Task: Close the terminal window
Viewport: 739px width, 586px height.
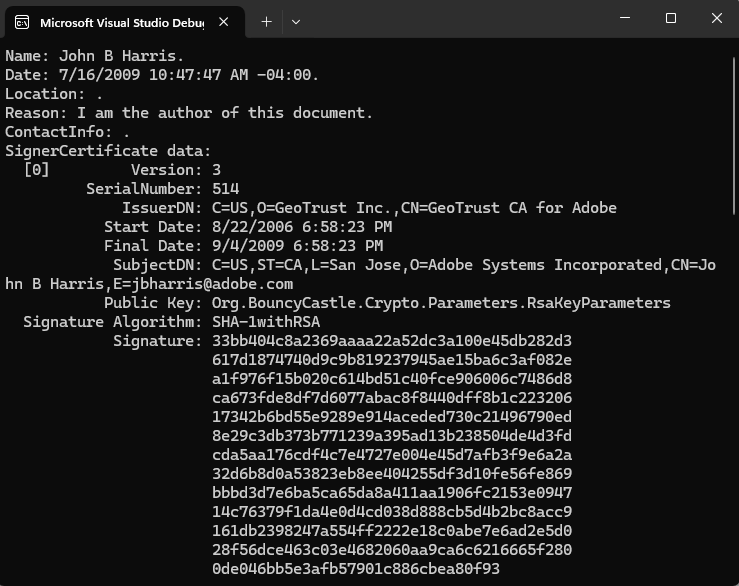Action: 716,19
